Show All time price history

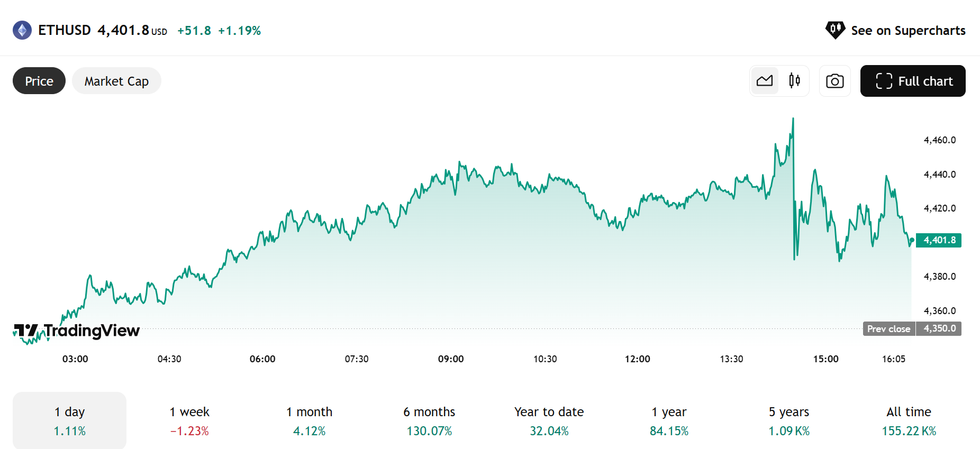click(x=909, y=420)
